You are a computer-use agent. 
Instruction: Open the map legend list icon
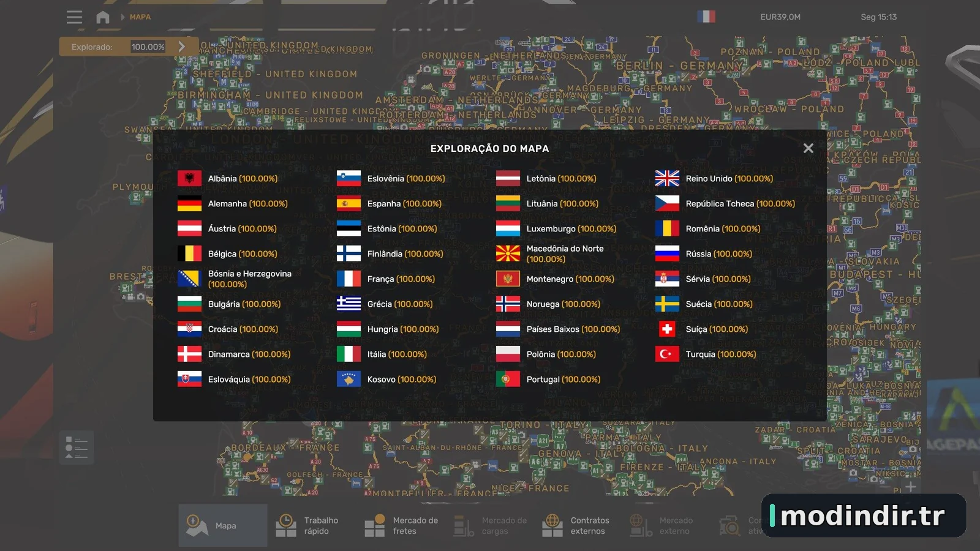pyautogui.click(x=77, y=448)
